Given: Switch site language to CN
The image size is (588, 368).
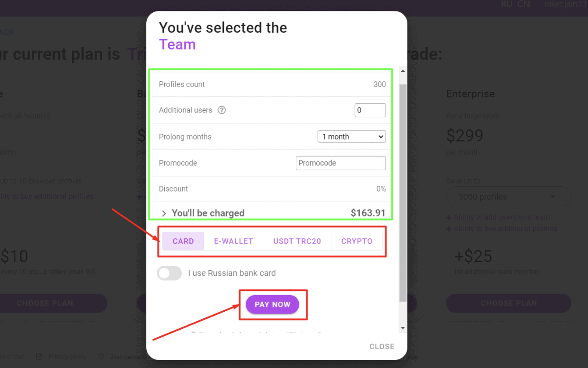Looking at the screenshot, I should coord(524,4).
